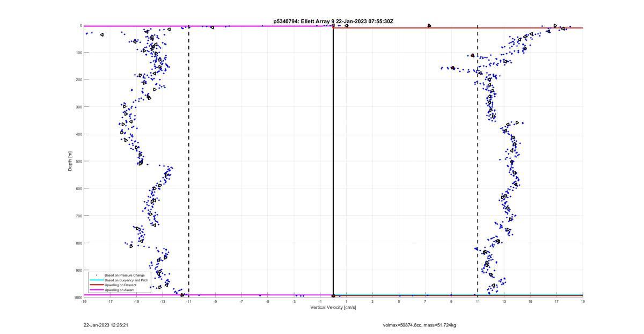Click the x-axis tick label '-15'
Image resolution: width=644 pixels, height=334 pixels.
[x=136, y=301]
